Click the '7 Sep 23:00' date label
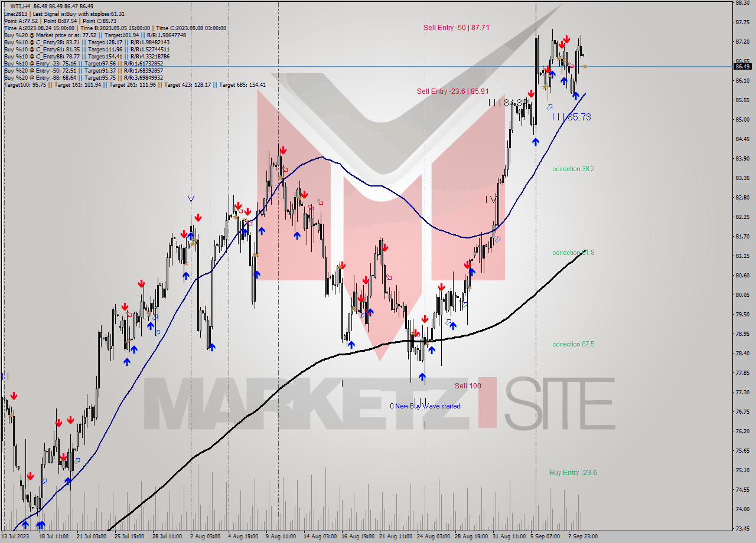This screenshot has width=756, height=543. coord(583,537)
